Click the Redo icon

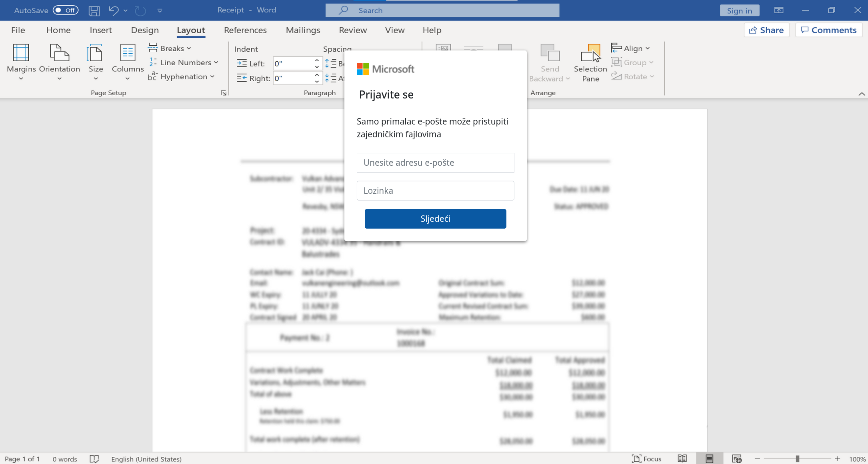[x=140, y=10]
